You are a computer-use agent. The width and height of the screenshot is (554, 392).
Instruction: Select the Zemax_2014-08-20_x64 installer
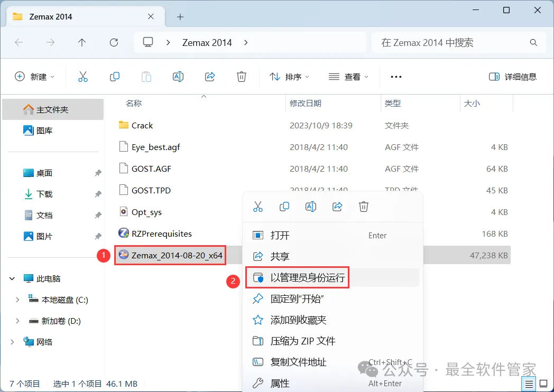pyautogui.click(x=171, y=255)
